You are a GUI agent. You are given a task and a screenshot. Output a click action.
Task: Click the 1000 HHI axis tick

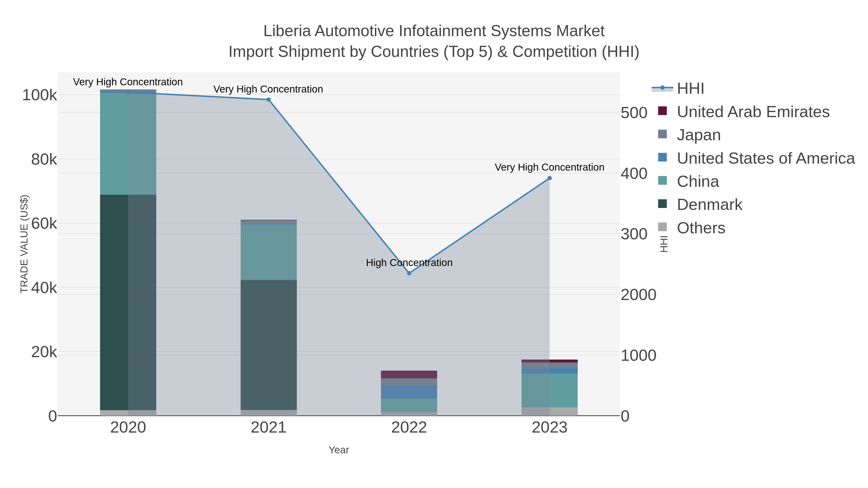638,355
